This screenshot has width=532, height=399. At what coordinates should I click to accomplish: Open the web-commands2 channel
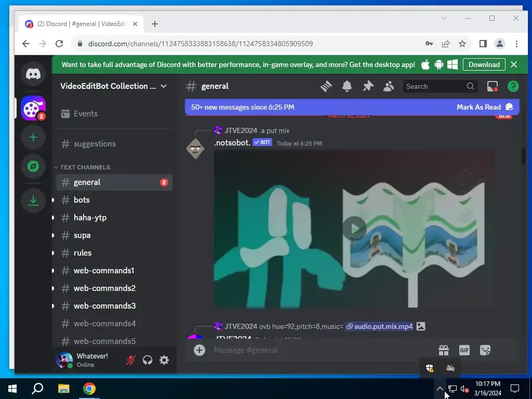(x=114, y=288)
